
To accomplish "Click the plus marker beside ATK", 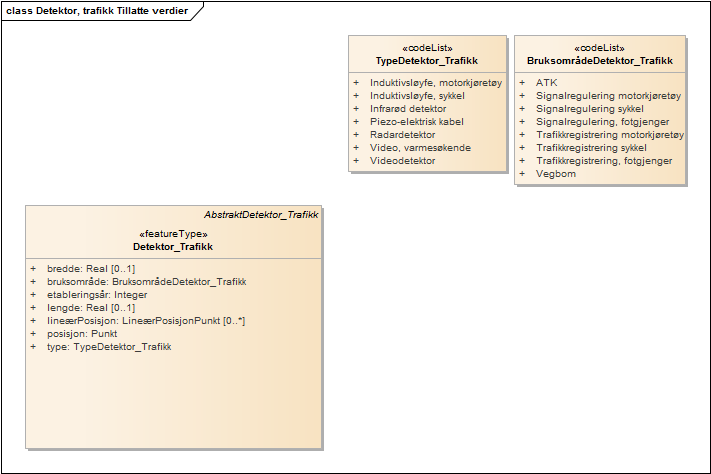I will (522, 83).
